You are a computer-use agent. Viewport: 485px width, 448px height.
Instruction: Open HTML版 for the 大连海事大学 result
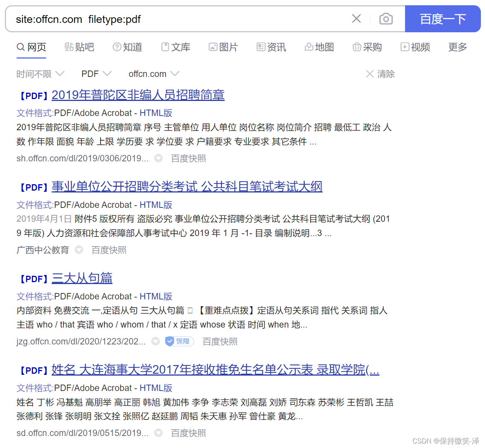tap(156, 388)
